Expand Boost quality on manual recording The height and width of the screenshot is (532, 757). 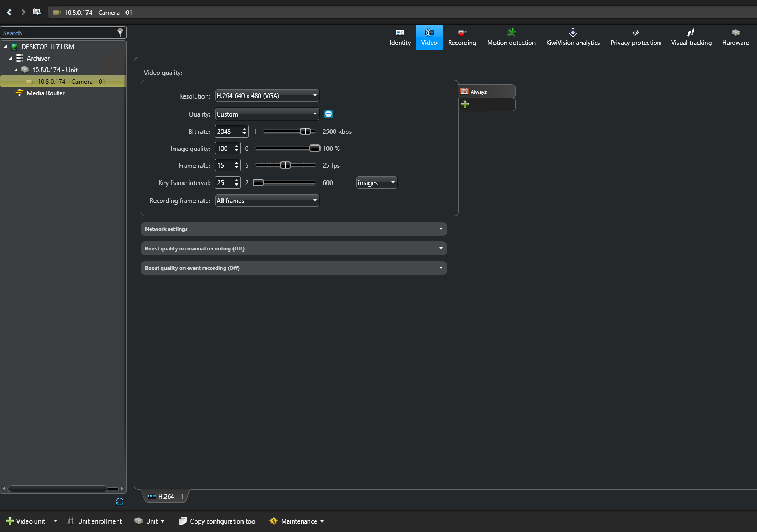click(294, 249)
